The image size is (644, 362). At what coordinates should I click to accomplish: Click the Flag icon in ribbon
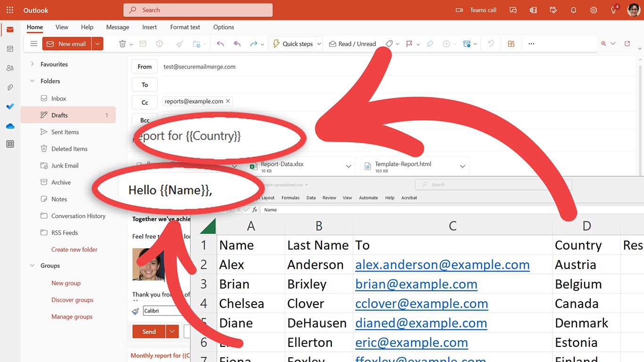409,44
